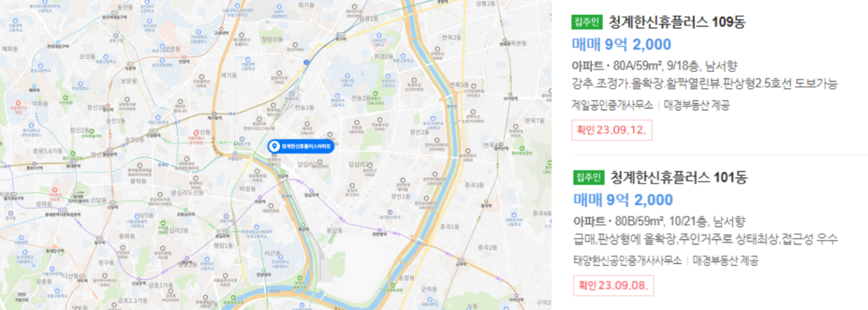Click the 서울특별시 동부병원 hospital icon
The height and width of the screenshot is (310, 868).
(x=196, y=133)
